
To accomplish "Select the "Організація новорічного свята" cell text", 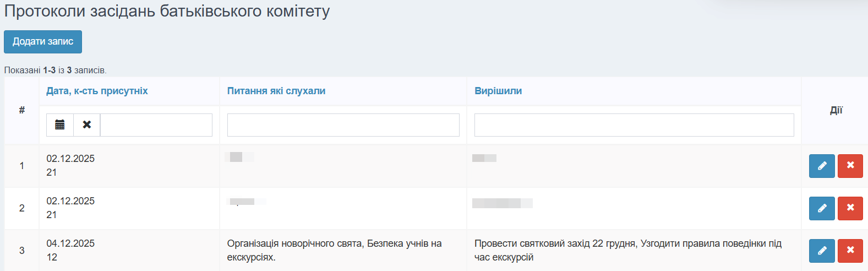I will [334, 250].
